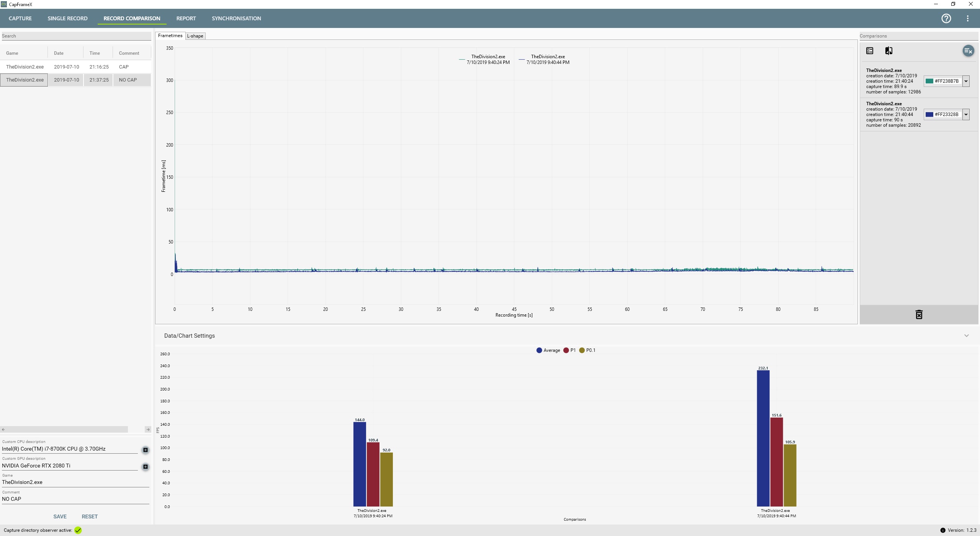This screenshot has width=980, height=536.
Task: Open the help question mark icon
Action: (946, 18)
